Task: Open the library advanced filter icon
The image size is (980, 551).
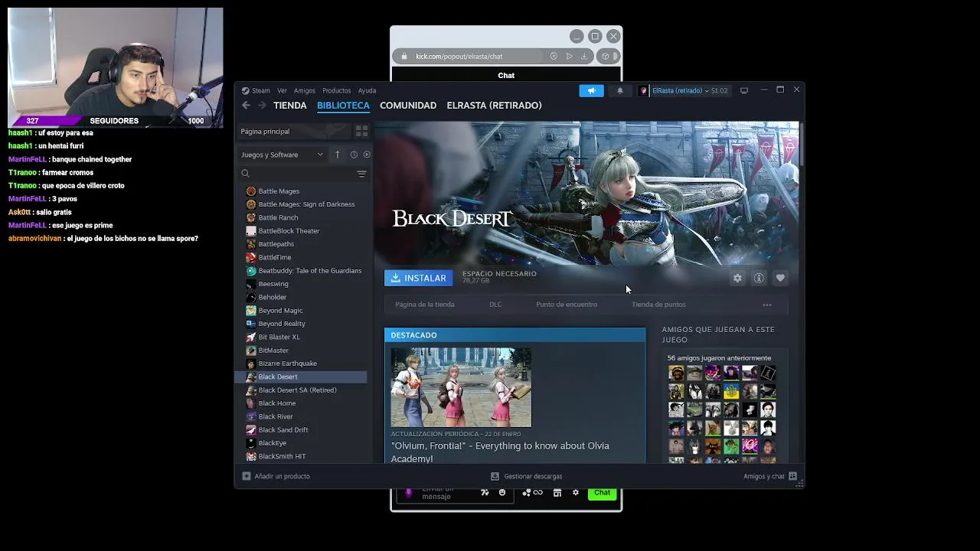Action: click(x=361, y=174)
